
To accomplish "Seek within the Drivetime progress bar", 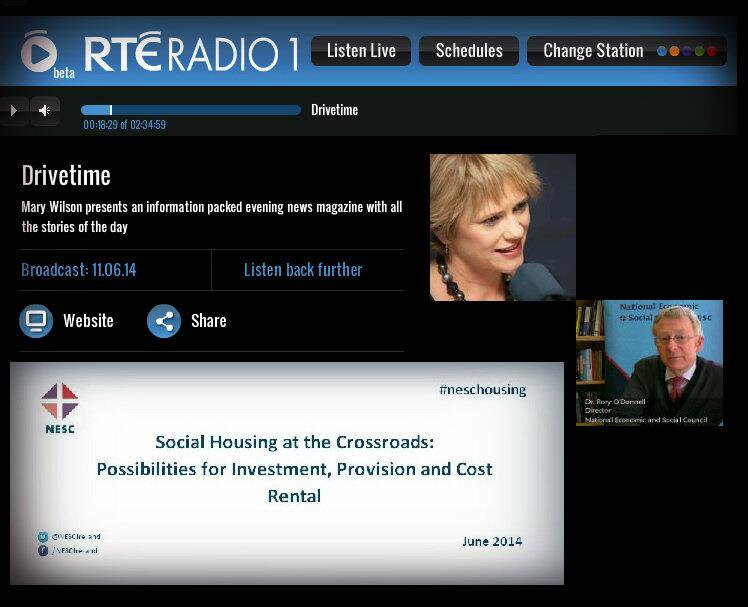I will tap(191, 110).
